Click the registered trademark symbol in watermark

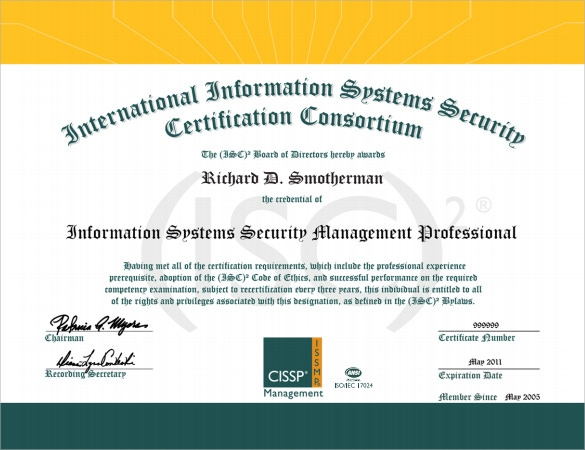click(x=483, y=205)
